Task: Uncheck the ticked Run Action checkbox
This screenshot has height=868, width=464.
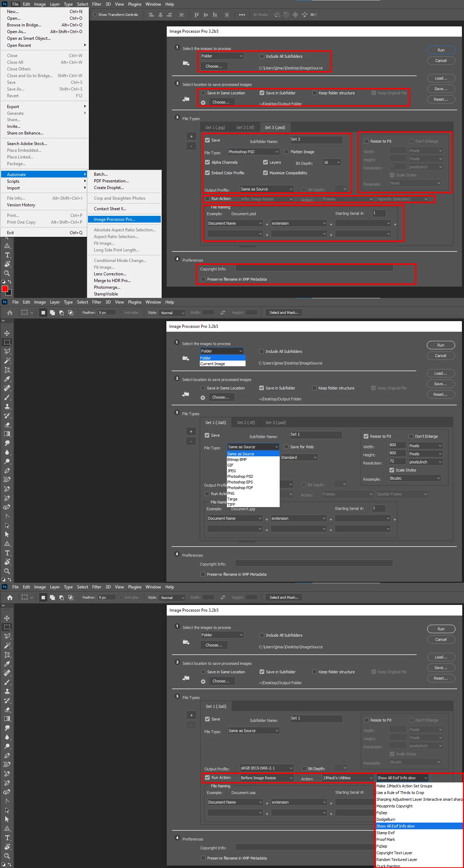Action: click(208, 778)
